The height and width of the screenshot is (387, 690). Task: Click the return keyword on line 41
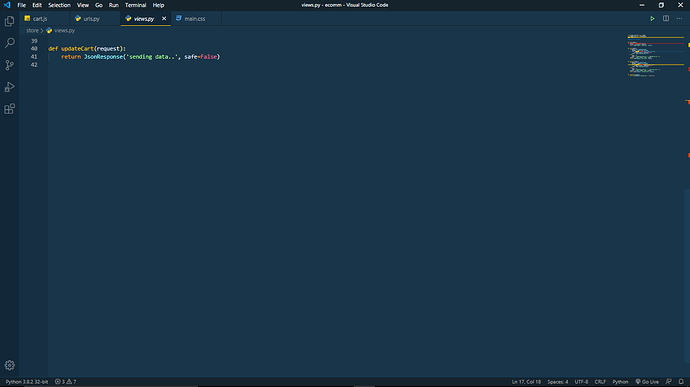71,57
